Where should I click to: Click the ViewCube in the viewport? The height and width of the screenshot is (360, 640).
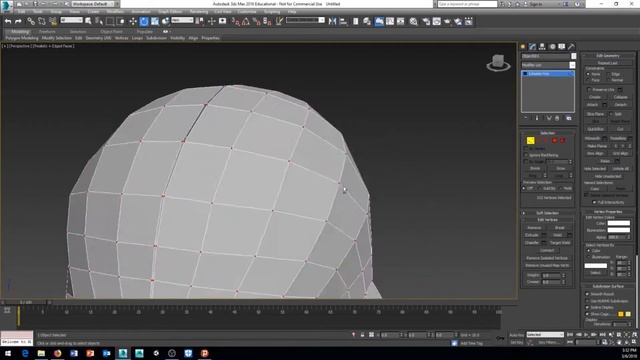[x=498, y=62]
